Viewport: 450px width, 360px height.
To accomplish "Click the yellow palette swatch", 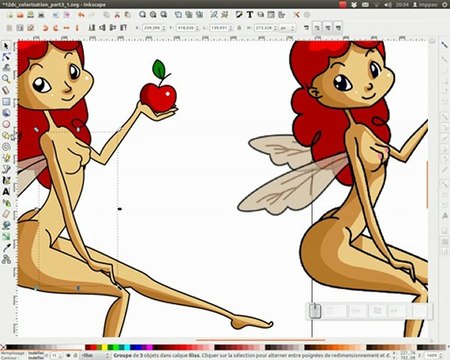I will (104, 348).
